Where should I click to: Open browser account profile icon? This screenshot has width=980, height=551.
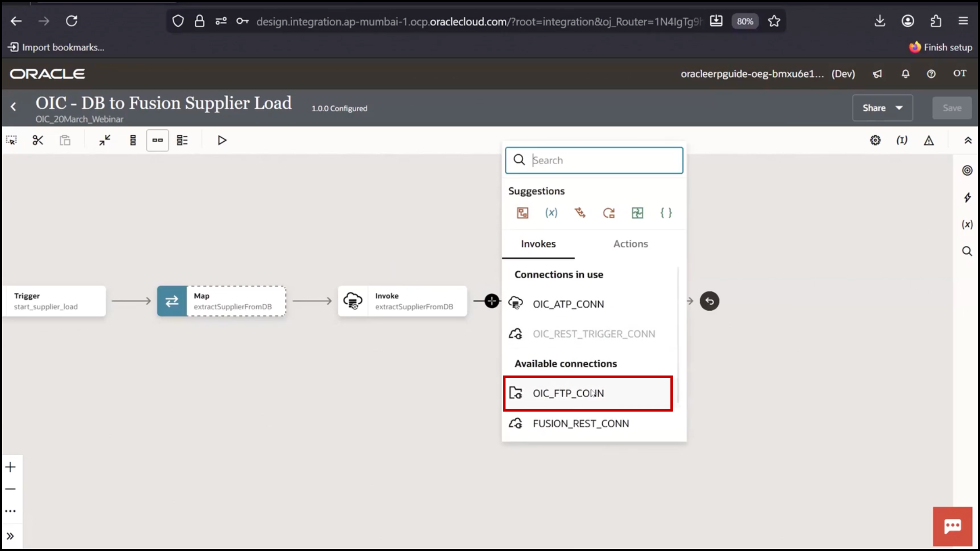tap(908, 21)
